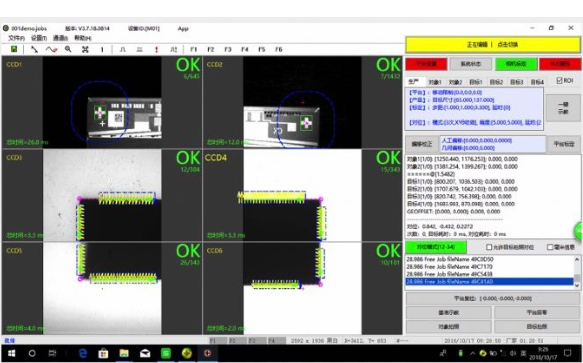
Task: Open the 设置 menu
Action: point(39,38)
